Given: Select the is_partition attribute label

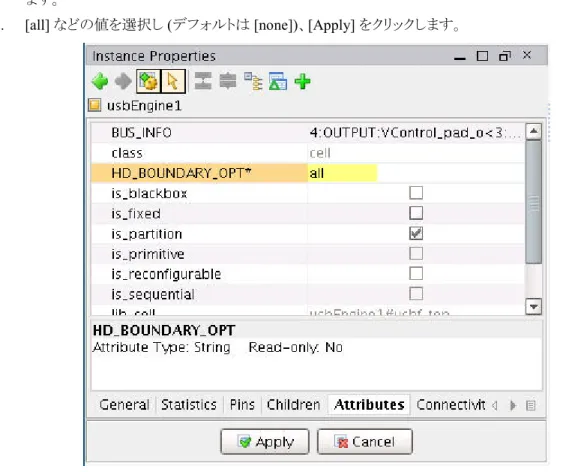Looking at the screenshot, I should pos(147,234).
